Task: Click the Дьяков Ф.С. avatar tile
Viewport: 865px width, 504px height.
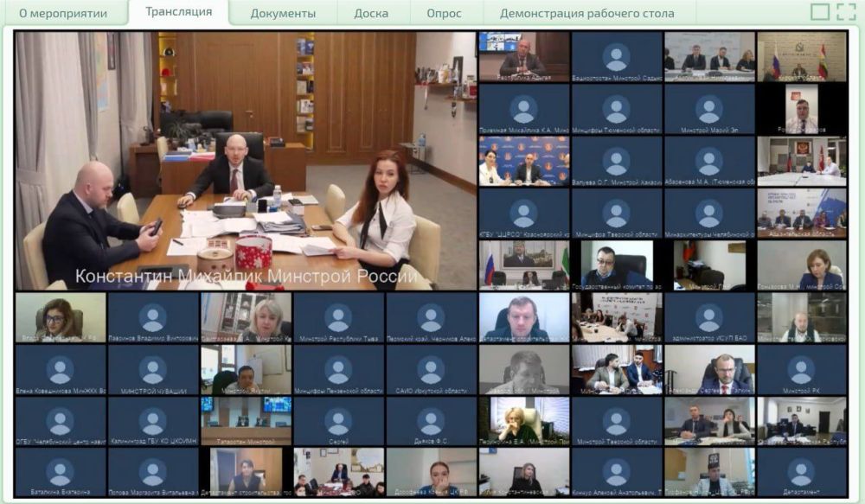Action: (430, 421)
